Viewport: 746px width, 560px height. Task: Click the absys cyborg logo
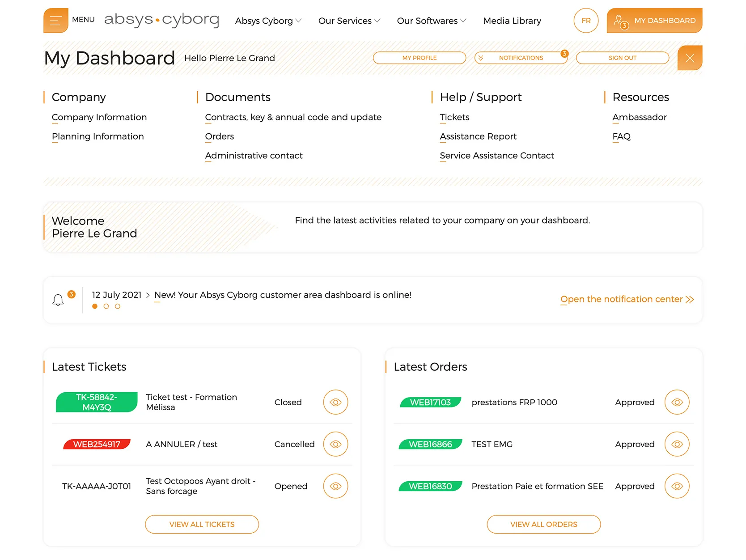[x=161, y=20]
